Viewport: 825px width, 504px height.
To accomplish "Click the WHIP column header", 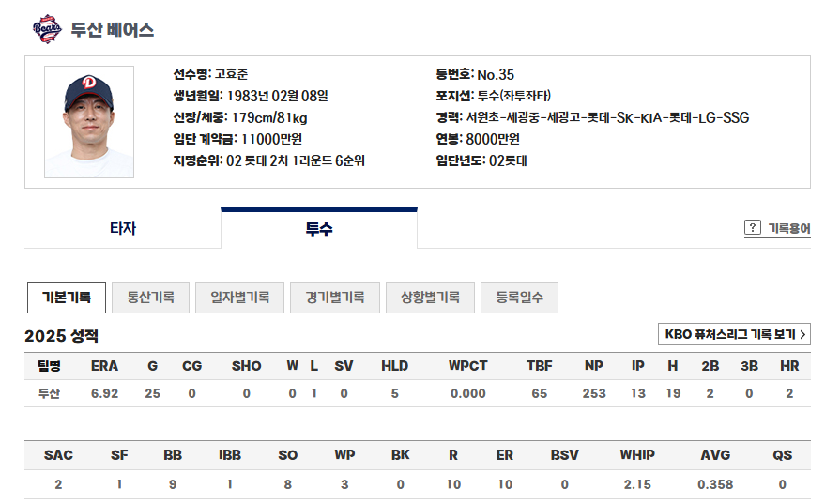I will coord(637,454).
